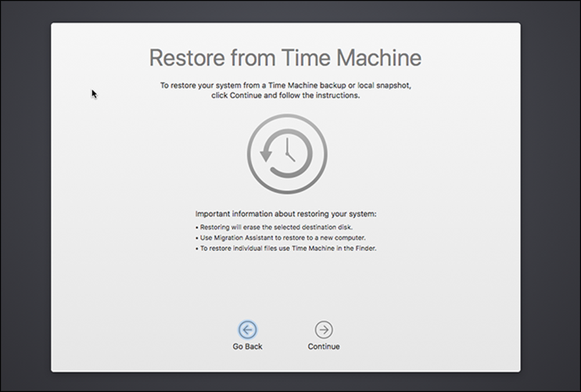
Task: Click the line 'click Continue and follow the instructions.'
Action: pos(286,95)
